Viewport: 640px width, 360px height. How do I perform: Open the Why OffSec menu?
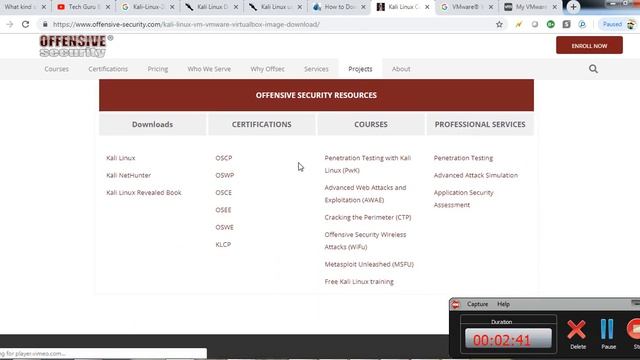(267, 69)
